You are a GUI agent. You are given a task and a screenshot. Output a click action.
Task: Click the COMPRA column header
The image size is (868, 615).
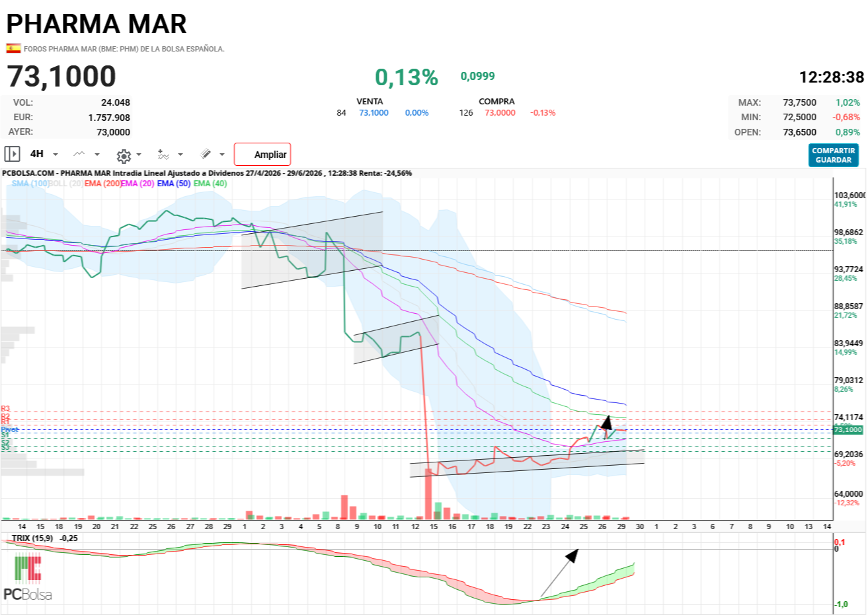pos(496,102)
